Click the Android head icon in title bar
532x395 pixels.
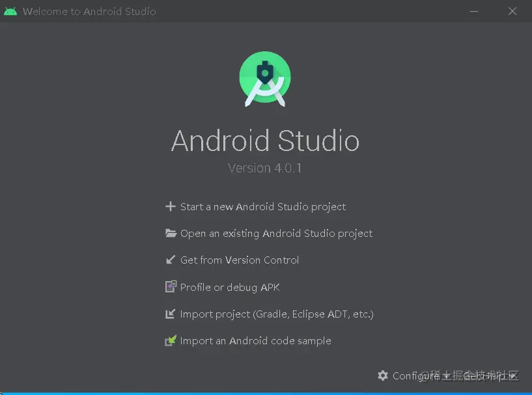[10, 11]
